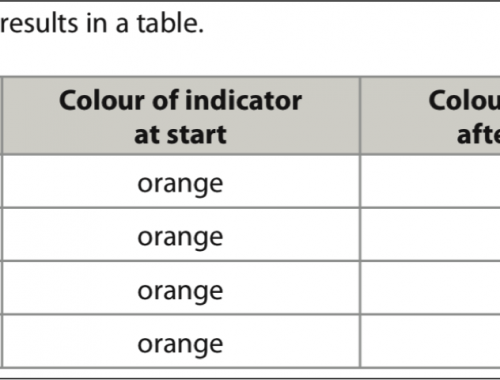
Task: Select the word 'orange' in the fourth row
Action: point(180,344)
